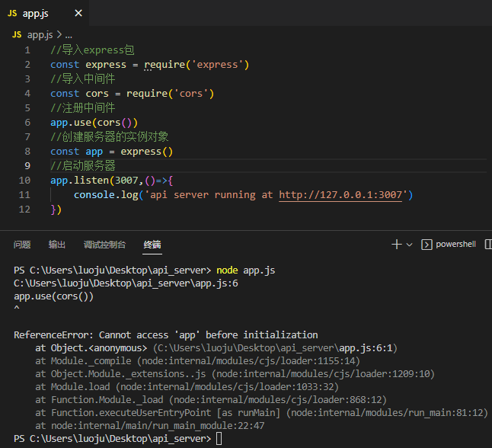Click line number 6 in the gutter
The width and height of the screenshot is (492, 448).
pyautogui.click(x=27, y=123)
